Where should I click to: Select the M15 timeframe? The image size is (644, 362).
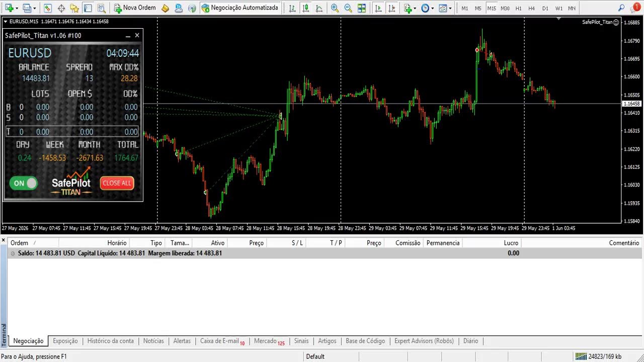(492, 9)
